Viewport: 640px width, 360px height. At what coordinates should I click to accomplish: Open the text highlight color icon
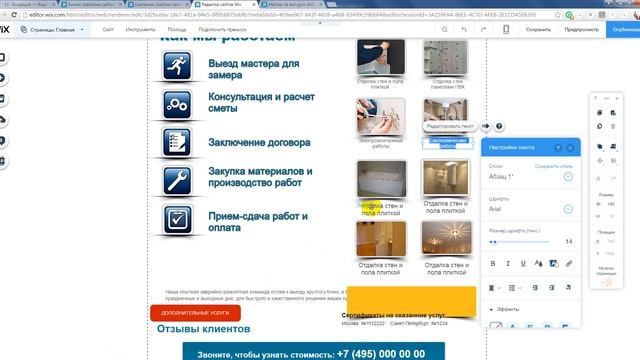[x=553, y=264]
